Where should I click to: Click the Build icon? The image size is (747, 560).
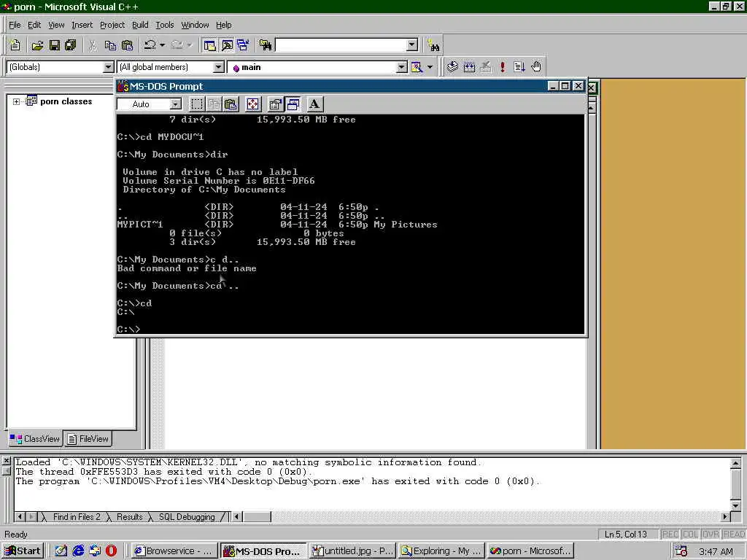click(469, 67)
